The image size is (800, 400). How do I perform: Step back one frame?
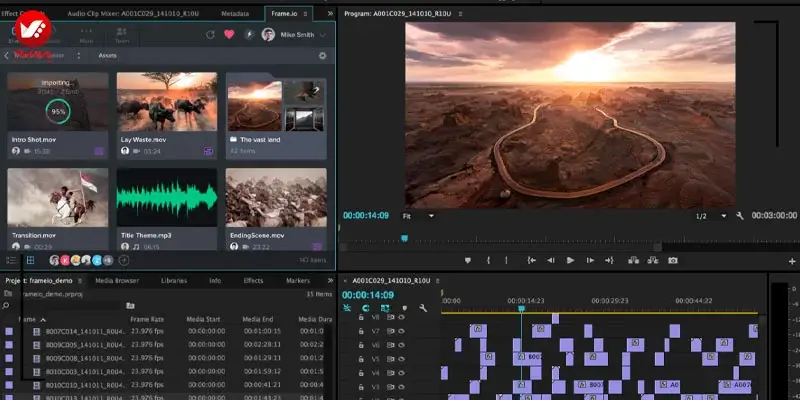point(551,260)
